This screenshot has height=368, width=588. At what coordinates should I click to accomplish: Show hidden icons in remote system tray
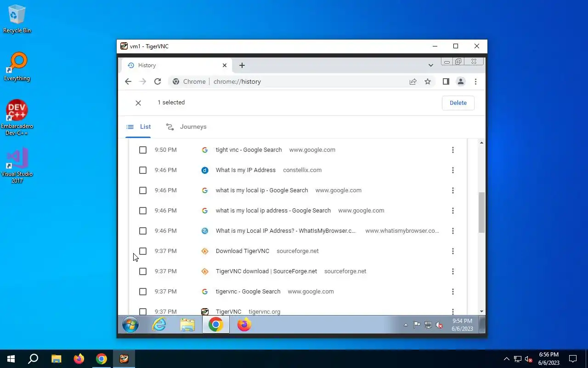(406, 325)
